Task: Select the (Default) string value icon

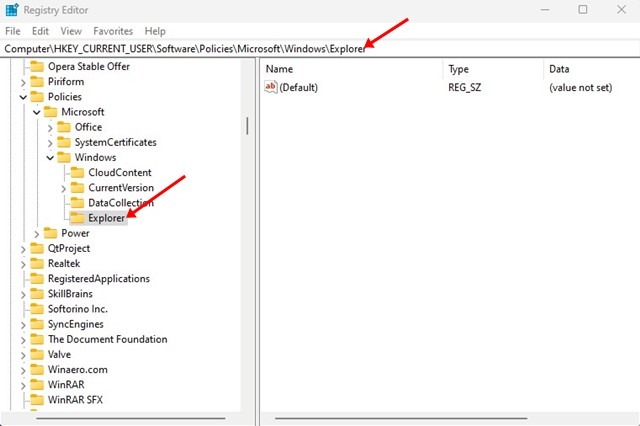Action: click(271, 88)
